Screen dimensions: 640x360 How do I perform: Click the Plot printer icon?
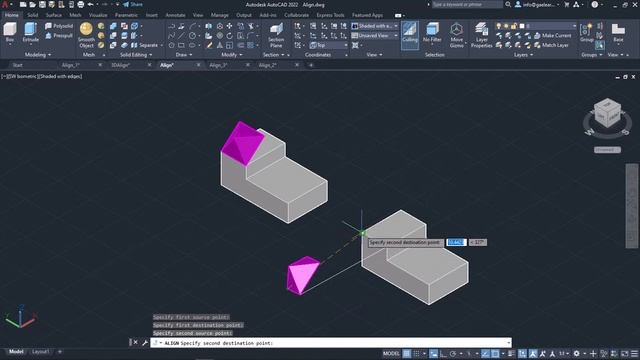[x=80, y=4]
